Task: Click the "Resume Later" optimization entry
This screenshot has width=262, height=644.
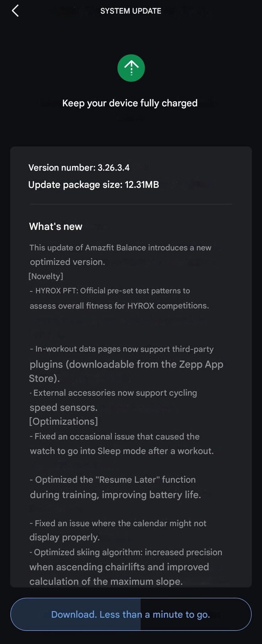Action: click(x=115, y=487)
